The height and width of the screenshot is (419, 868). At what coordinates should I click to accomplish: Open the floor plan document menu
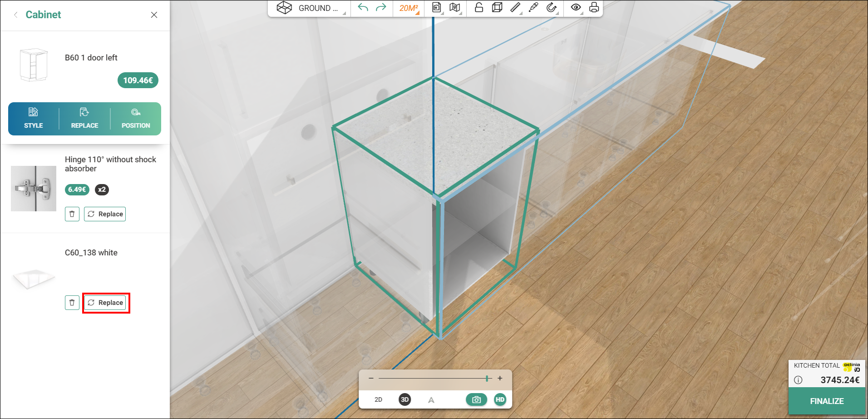(437, 8)
